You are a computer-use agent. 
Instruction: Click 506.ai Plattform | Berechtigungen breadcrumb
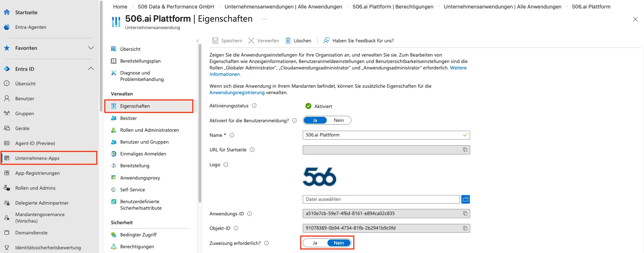point(393,6)
